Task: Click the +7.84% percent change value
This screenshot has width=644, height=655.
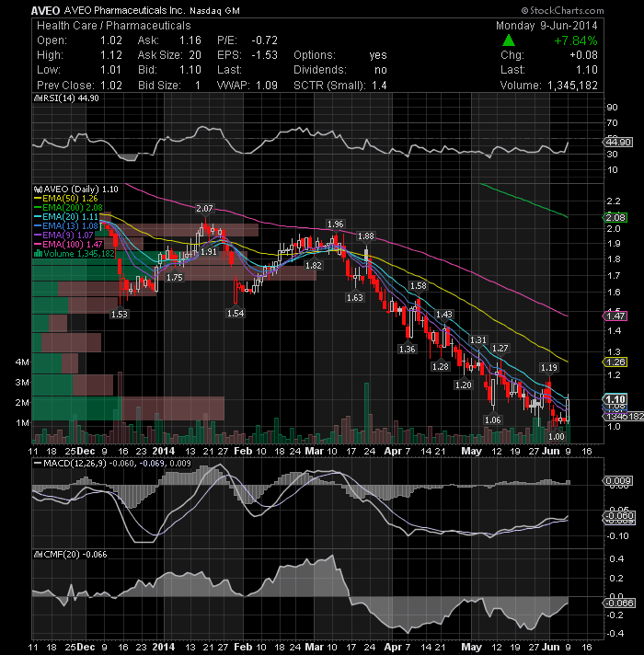Action: pos(576,40)
